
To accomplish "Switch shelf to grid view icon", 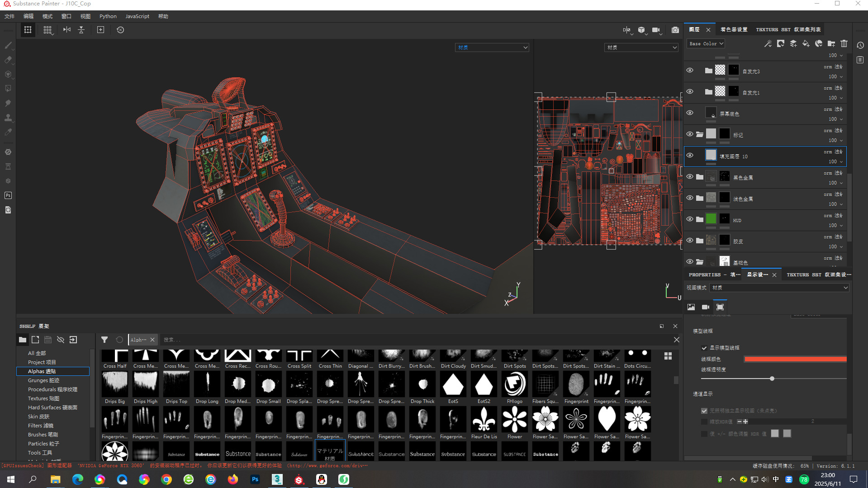I will (x=668, y=356).
